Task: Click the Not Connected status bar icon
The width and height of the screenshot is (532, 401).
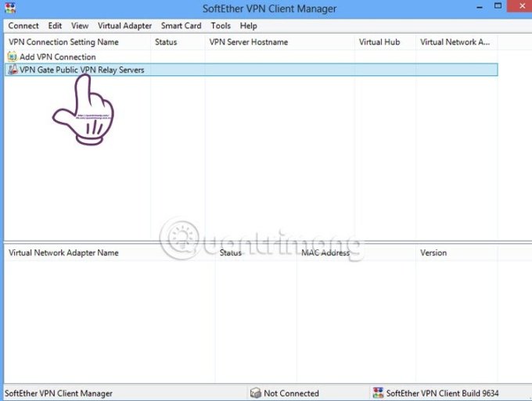Action: click(256, 393)
